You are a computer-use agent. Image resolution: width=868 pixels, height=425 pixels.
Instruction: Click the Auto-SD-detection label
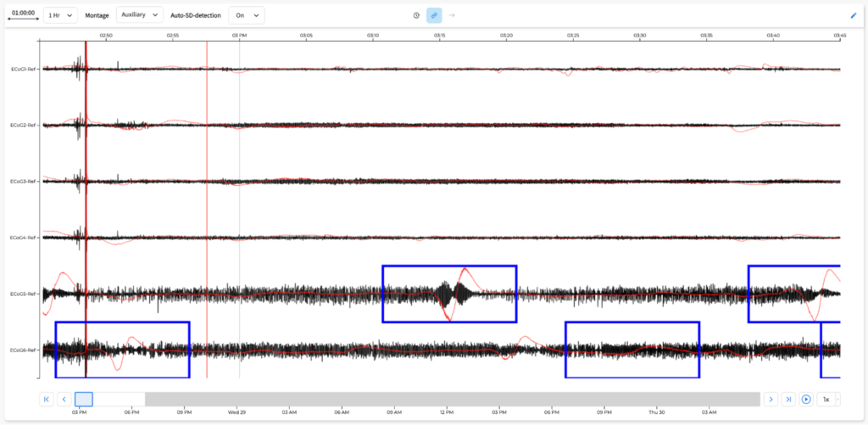[x=196, y=15]
